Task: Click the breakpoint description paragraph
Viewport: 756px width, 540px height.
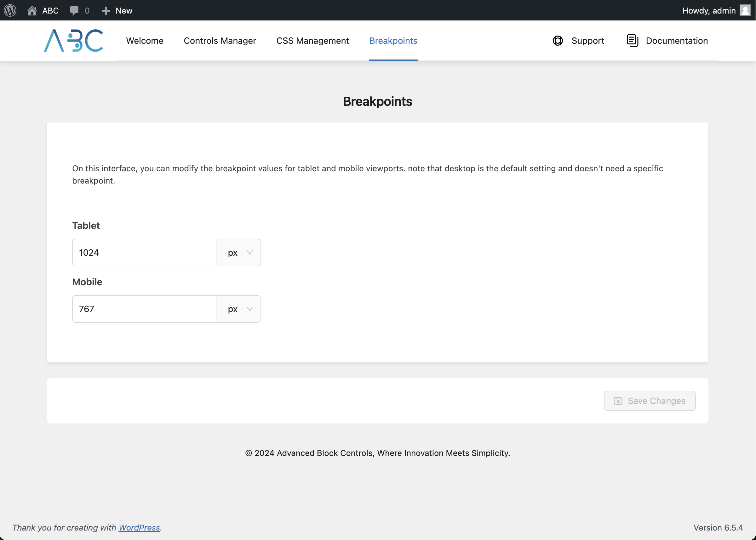Action: click(x=368, y=174)
